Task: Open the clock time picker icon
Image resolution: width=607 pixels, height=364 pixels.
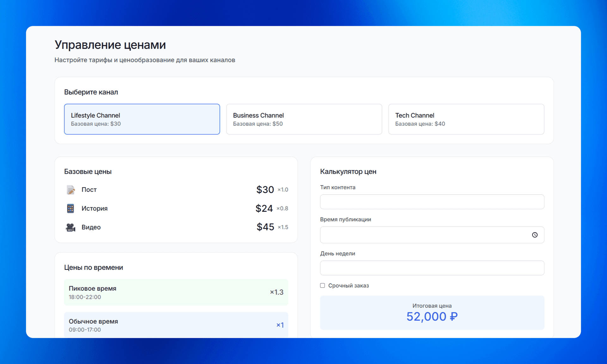Action: pos(535,235)
